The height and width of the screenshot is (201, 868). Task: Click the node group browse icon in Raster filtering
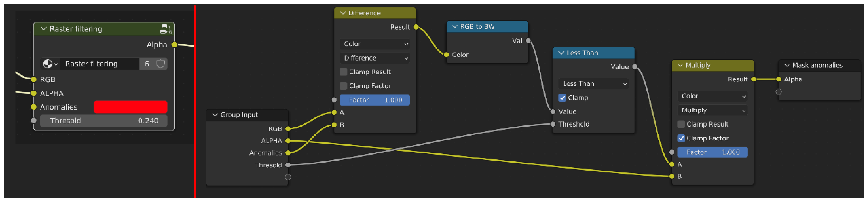pyautogui.click(x=50, y=64)
